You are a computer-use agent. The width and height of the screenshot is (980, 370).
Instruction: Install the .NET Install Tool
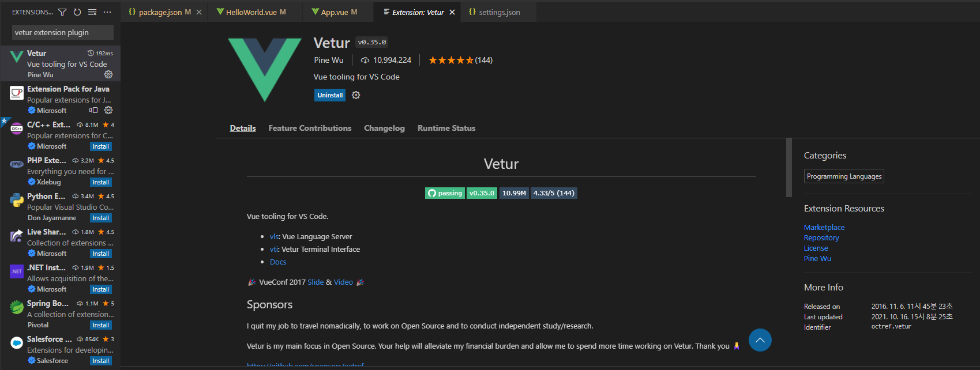101,289
